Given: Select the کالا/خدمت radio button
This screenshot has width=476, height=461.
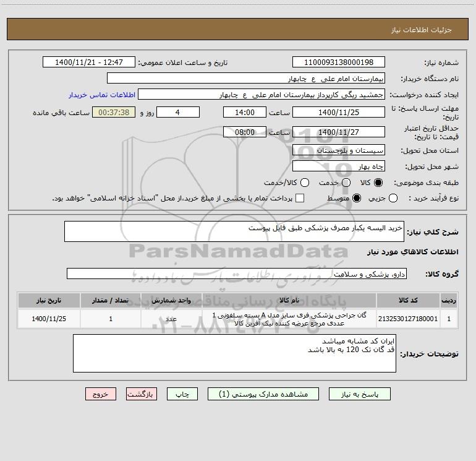Looking at the screenshot, I should pyautogui.click(x=305, y=183).
